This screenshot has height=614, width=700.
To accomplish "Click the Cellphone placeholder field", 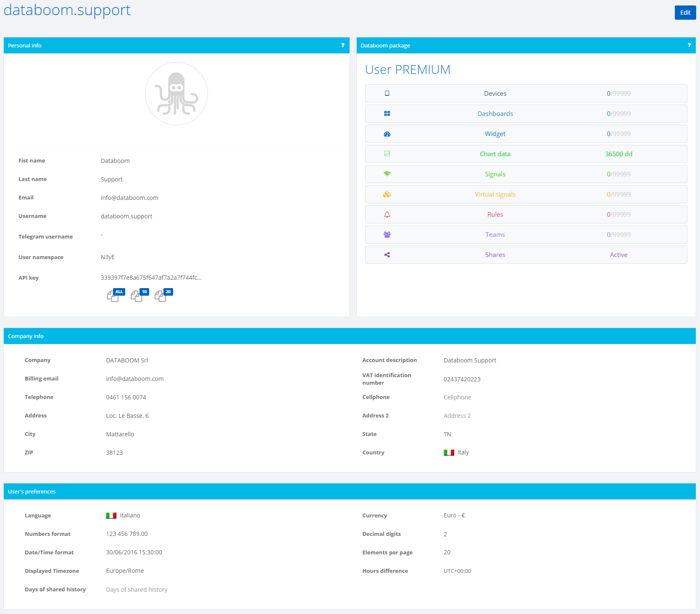I will click(458, 397).
